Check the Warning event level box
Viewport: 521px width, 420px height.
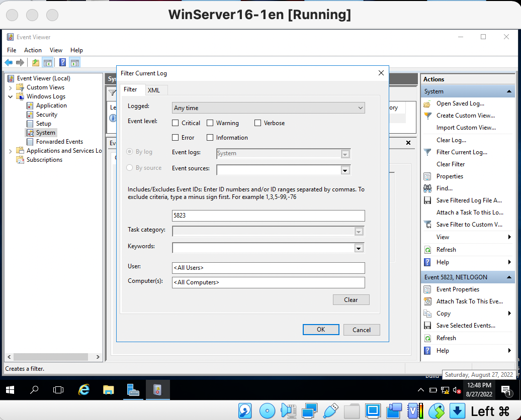(x=210, y=123)
